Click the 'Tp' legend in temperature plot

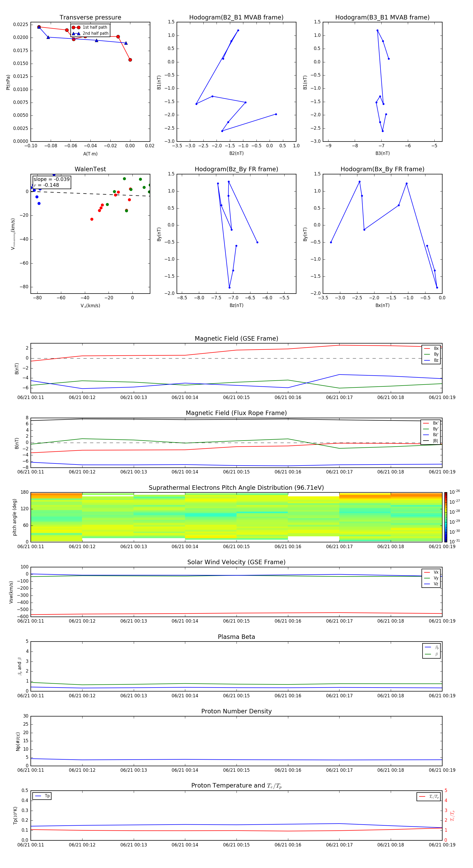coord(42,796)
